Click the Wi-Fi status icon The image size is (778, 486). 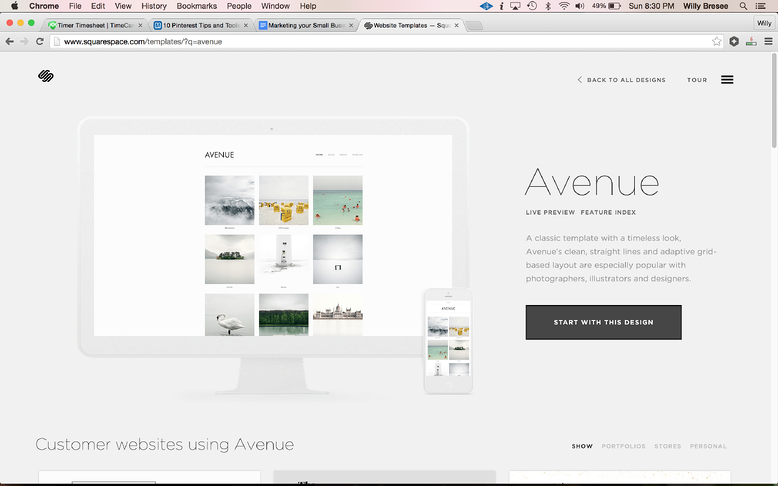click(564, 6)
